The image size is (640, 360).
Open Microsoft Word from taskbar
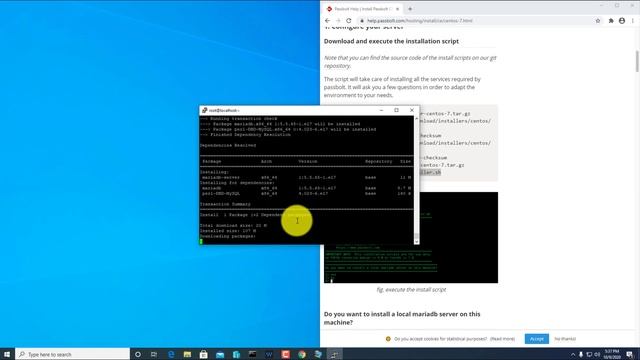[269, 354]
